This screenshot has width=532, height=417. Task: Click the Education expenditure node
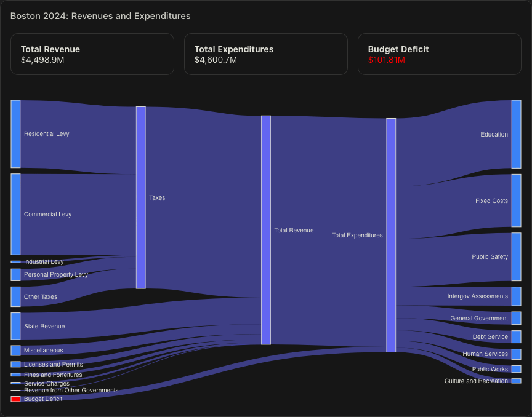(517, 134)
